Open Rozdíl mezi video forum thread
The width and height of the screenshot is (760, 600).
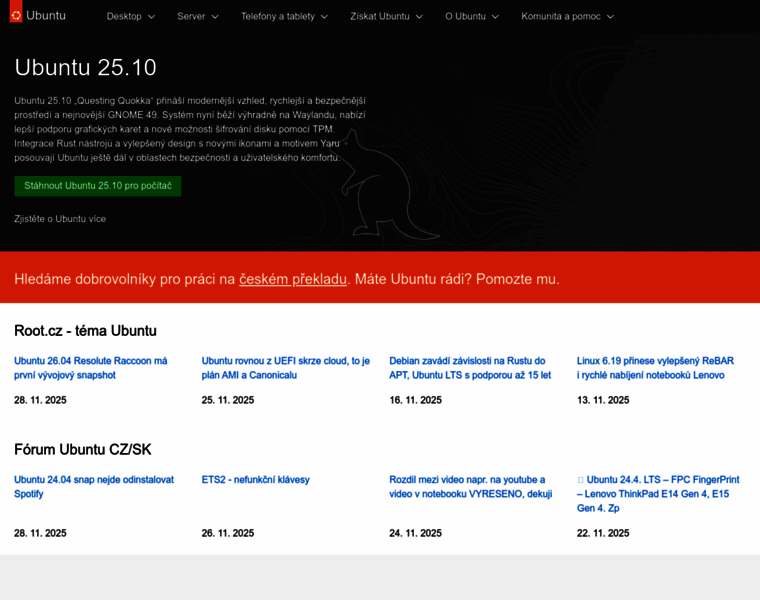470,487
